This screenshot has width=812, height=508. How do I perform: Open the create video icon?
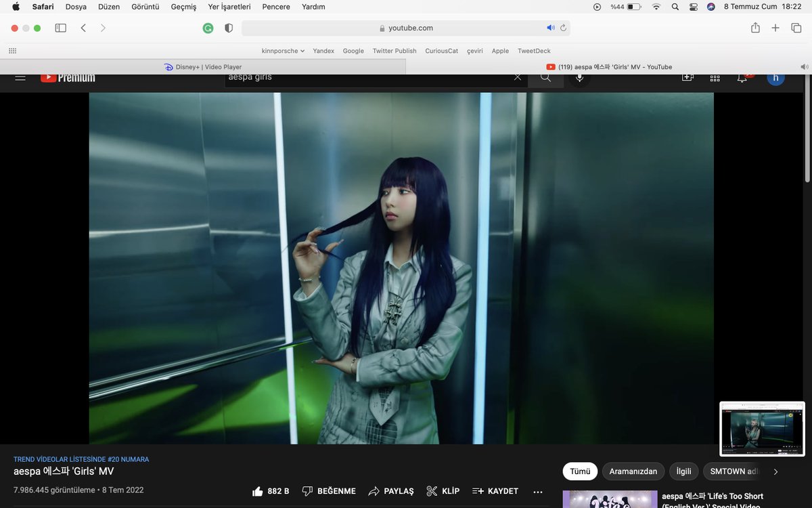687,78
